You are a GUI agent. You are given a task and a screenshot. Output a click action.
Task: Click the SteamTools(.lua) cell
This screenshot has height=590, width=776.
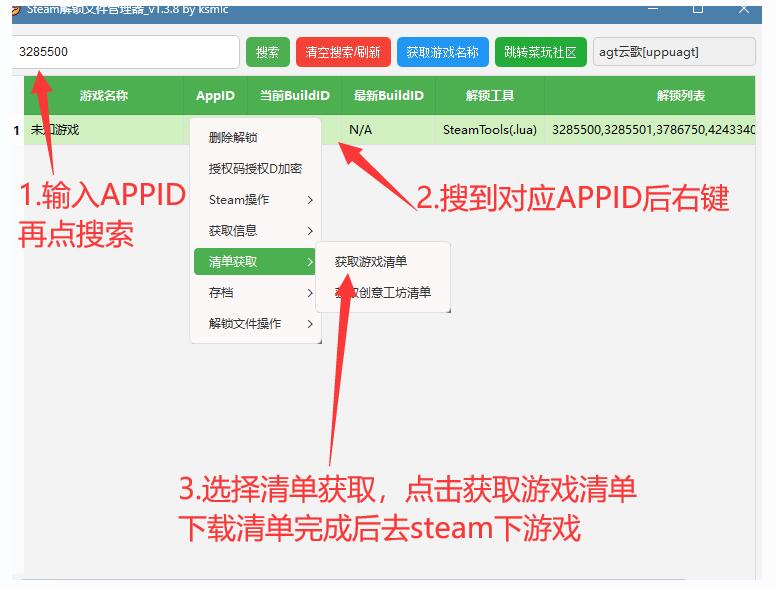pos(490,130)
